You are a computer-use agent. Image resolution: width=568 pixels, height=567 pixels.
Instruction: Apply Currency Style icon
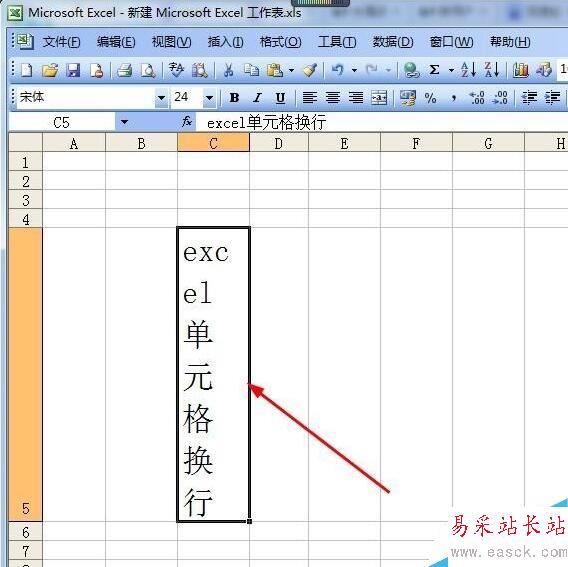pos(408,97)
